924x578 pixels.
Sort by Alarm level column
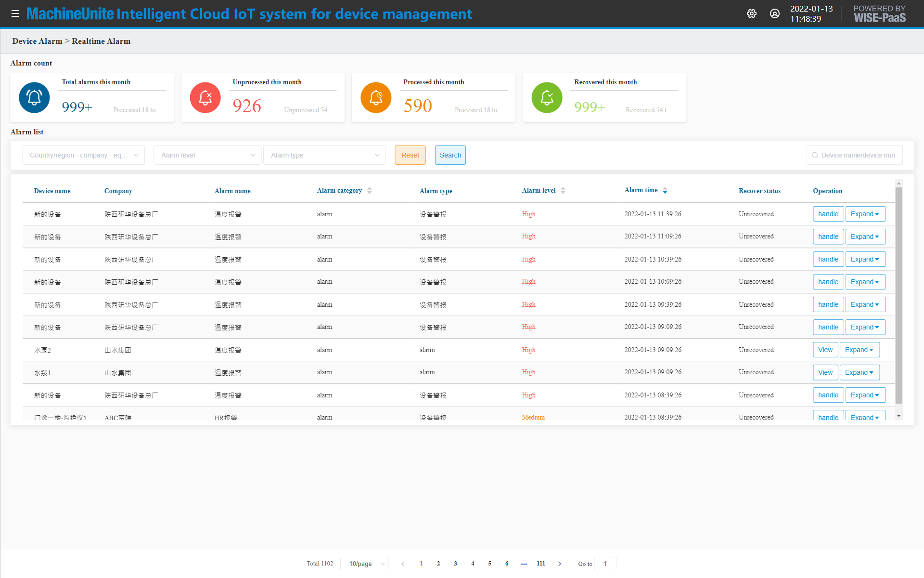tap(563, 191)
